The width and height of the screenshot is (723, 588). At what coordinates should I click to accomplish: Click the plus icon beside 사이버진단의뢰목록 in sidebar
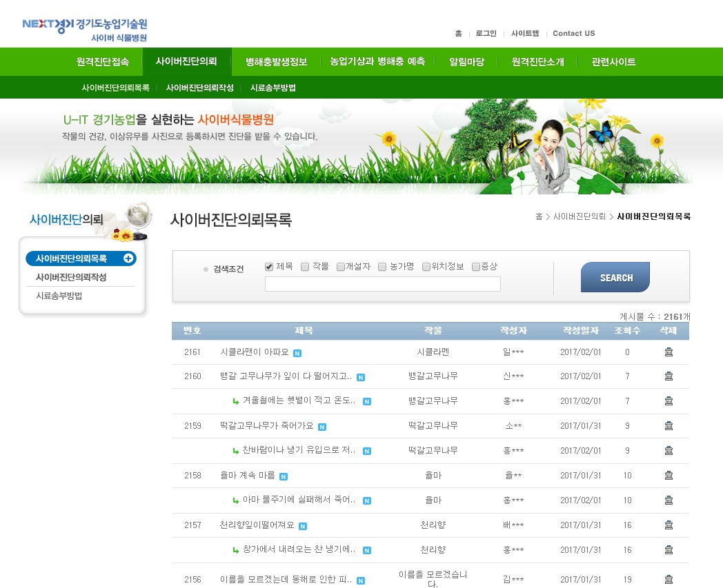(x=128, y=258)
